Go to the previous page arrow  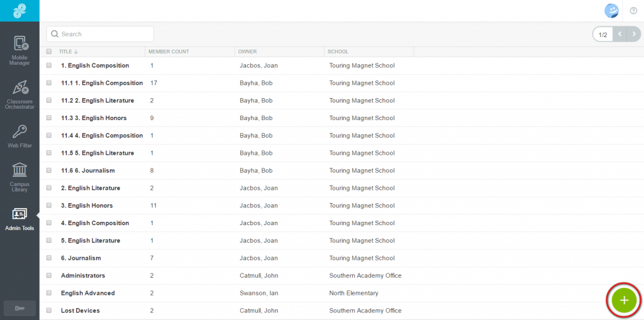click(619, 34)
